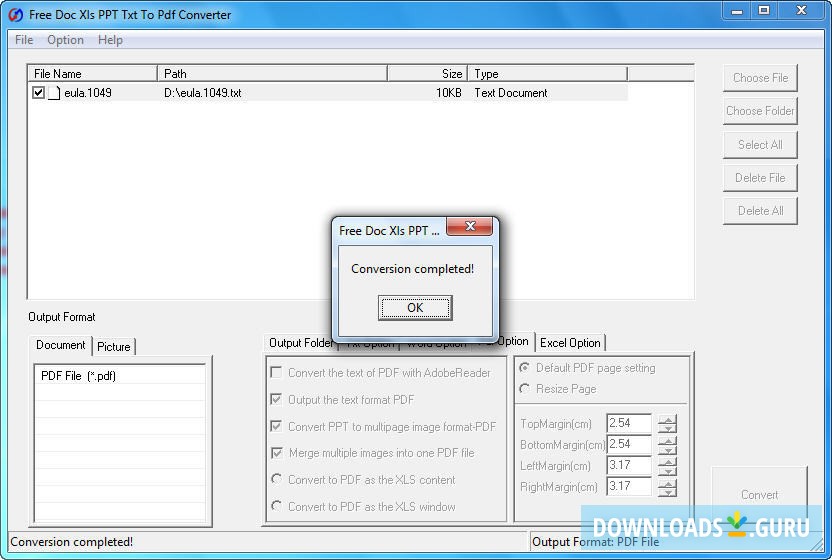Uncheck the eula.1049 file checkbox
This screenshot has width=832, height=560.
[38, 93]
